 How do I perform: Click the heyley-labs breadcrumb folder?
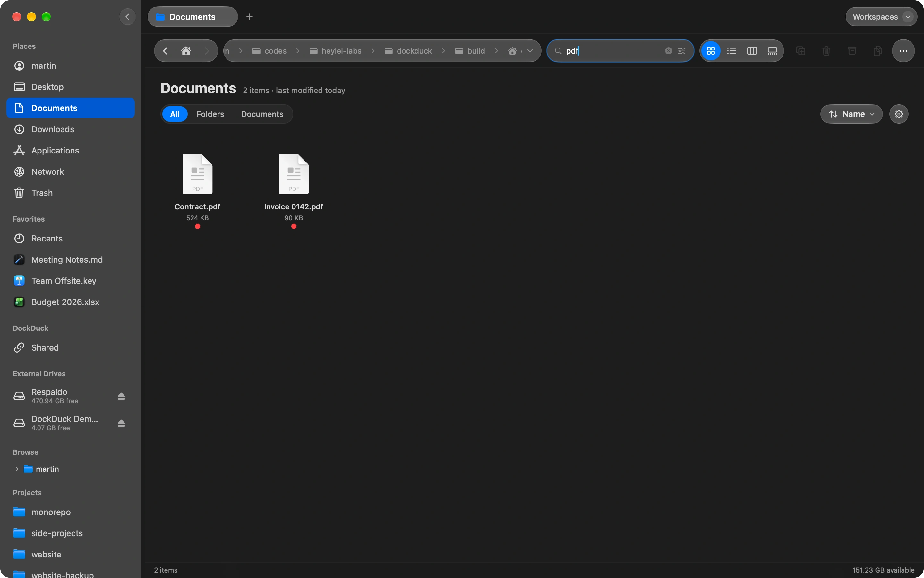pos(335,51)
